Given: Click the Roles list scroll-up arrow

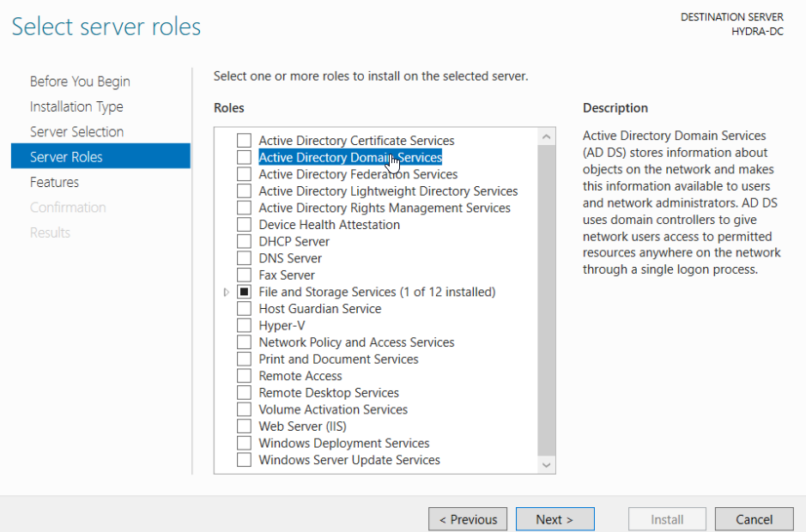Looking at the screenshot, I should (x=545, y=135).
